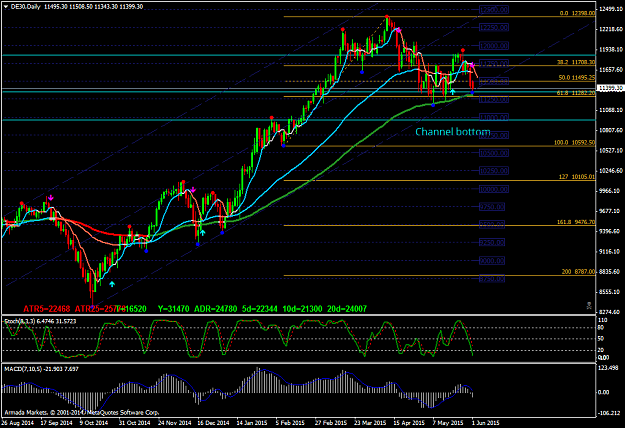
Task: Click the -106.212 value on MACD scale
Action: click(x=609, y=413)
